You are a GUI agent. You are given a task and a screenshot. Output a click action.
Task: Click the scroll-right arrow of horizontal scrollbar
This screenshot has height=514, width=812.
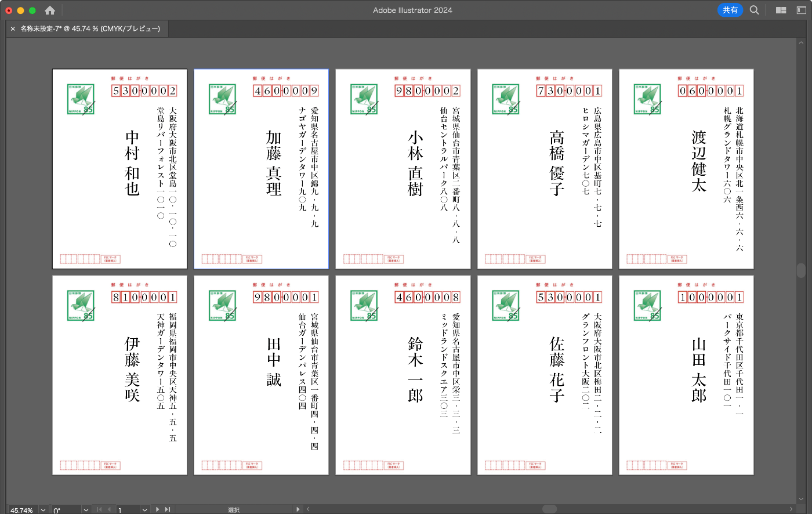pos(791,509)
